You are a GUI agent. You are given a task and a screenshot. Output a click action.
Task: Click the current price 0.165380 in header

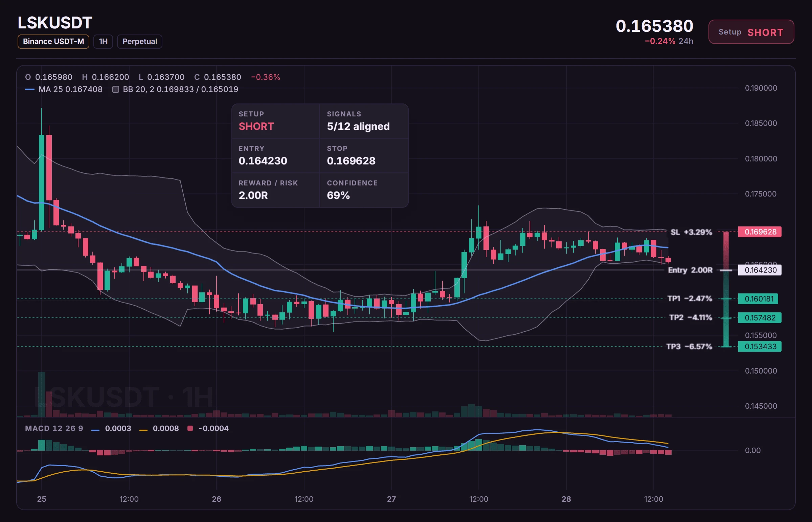point(654,26)
